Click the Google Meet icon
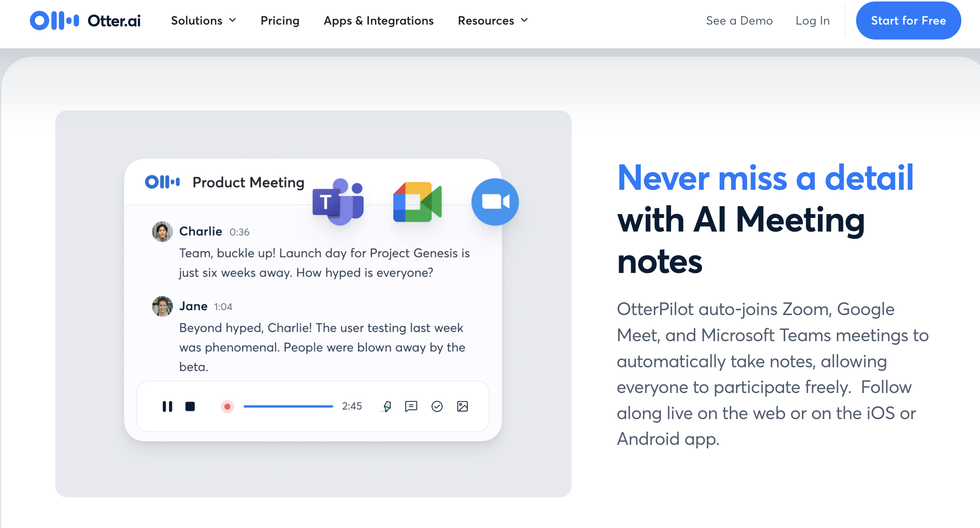The width and height of the screenshot is (980, 528). 417,202
